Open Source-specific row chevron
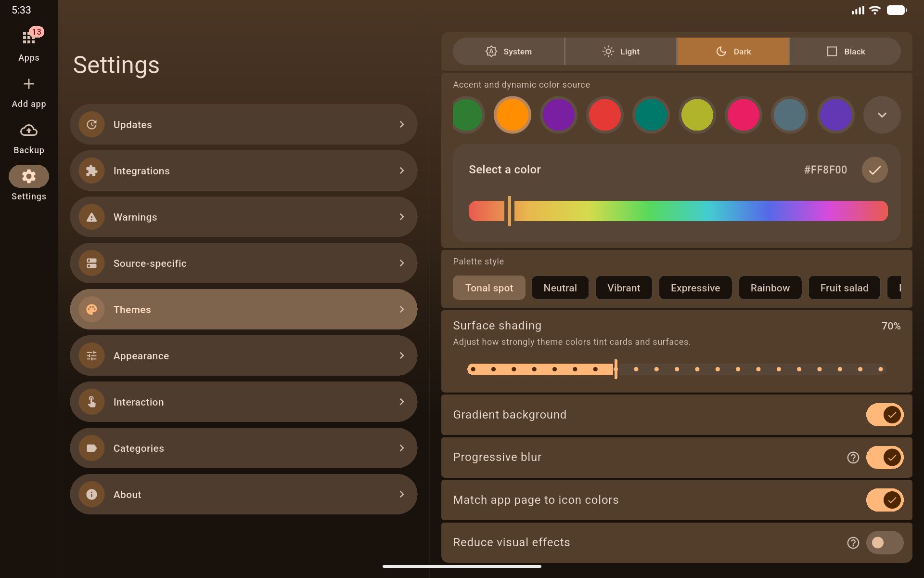This screenshot has height=578, width=924. click(401, 263)
